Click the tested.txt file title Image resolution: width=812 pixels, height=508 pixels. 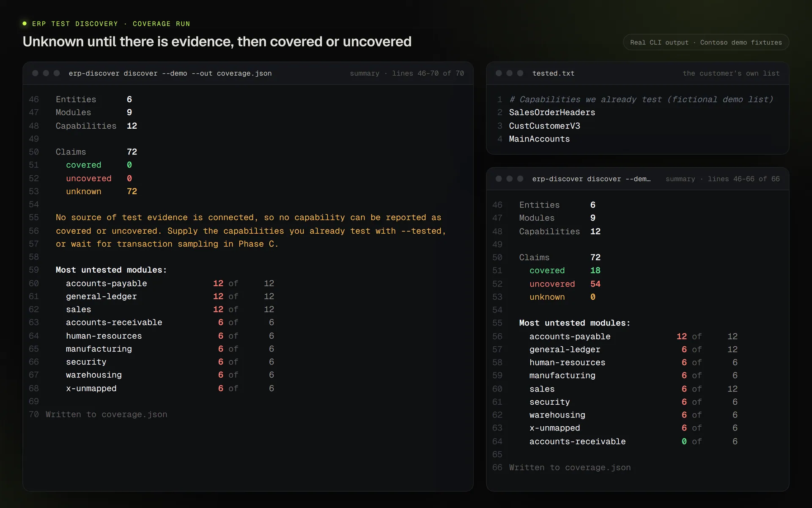[553, 73]
